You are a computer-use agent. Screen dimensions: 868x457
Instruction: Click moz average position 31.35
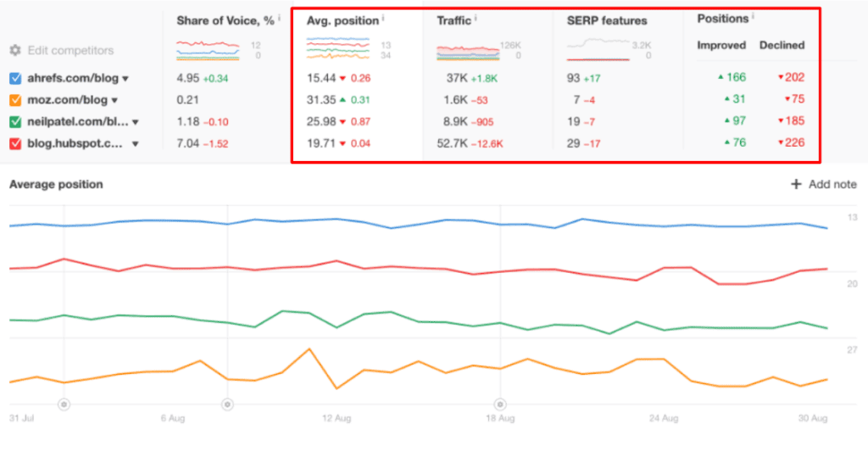click(321, 100)
